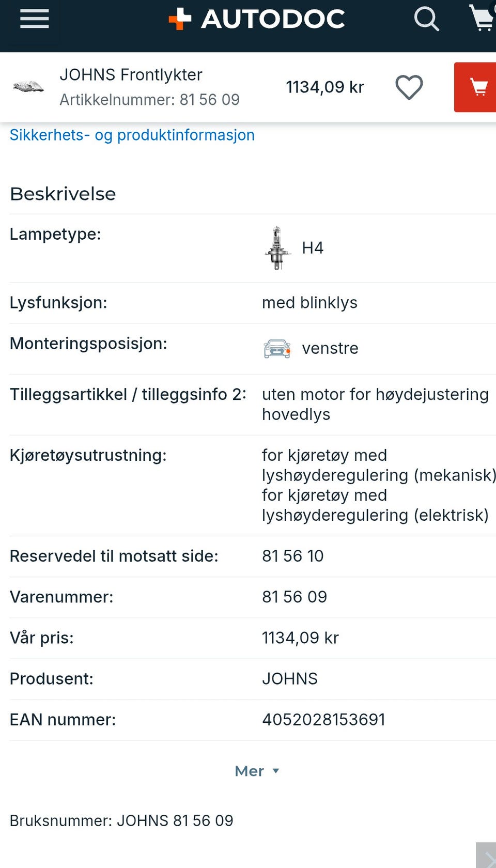Click the AUTODOC logo
The width and height of the screenshot is (496, 868).
[x=257, y=19]
